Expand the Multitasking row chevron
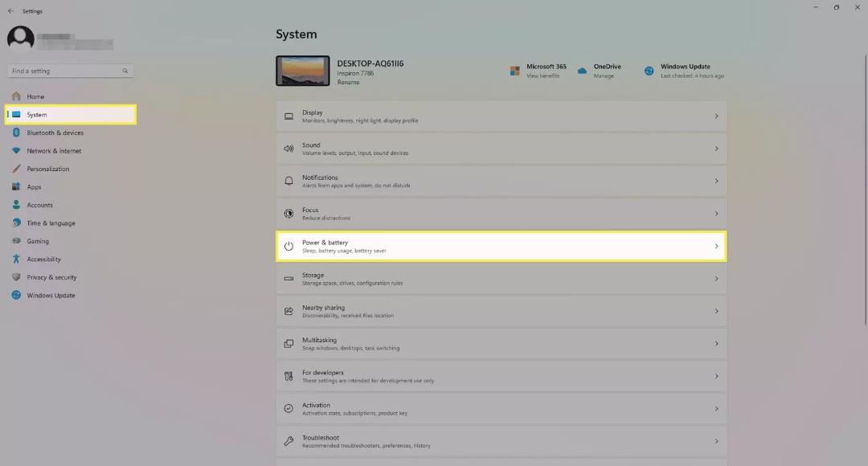The height and width of the screenshot is (466, 868). 716,344
